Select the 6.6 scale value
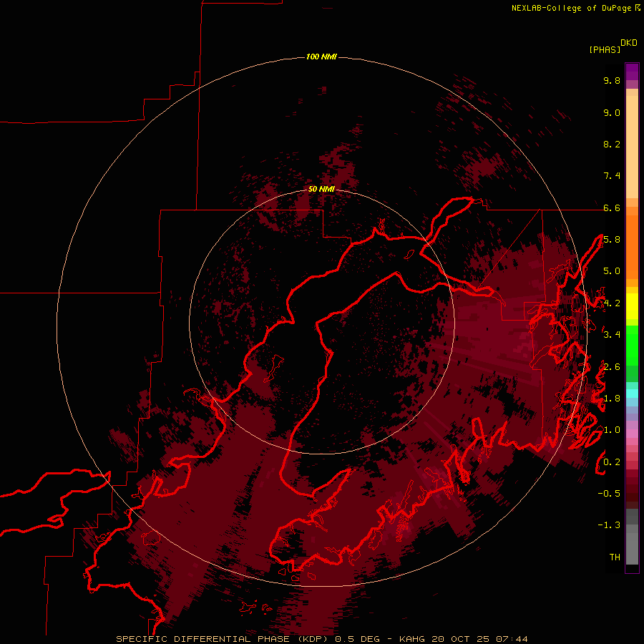This screenshot has height=644, width=644. point(612,208)
